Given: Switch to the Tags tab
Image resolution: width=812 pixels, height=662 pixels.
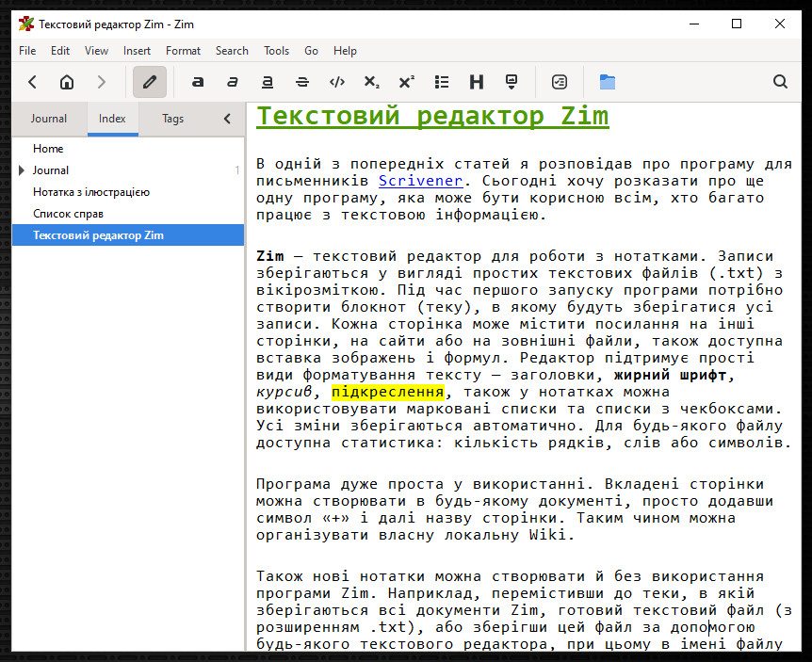Looking at the screenshot, I should coord(172,119).
